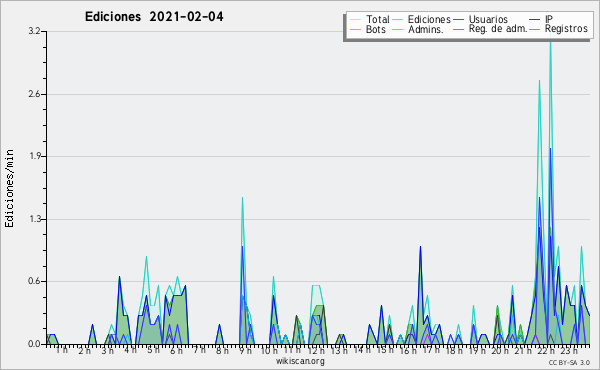This screenshot has width=600, height=370.
Task: Click the '9 h' x-axis label
Action: point(245,350)
